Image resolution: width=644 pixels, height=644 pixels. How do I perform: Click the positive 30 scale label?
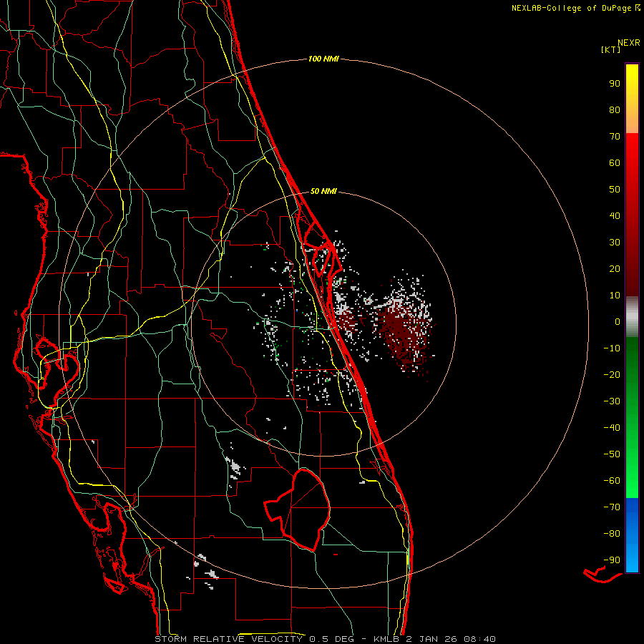coord(615,243)
